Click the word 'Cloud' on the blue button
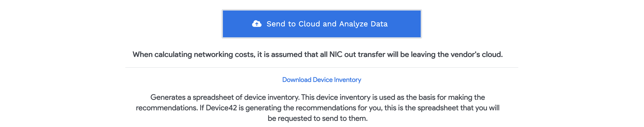This screenshot has width=644, height=127. (x=309, y=24)
